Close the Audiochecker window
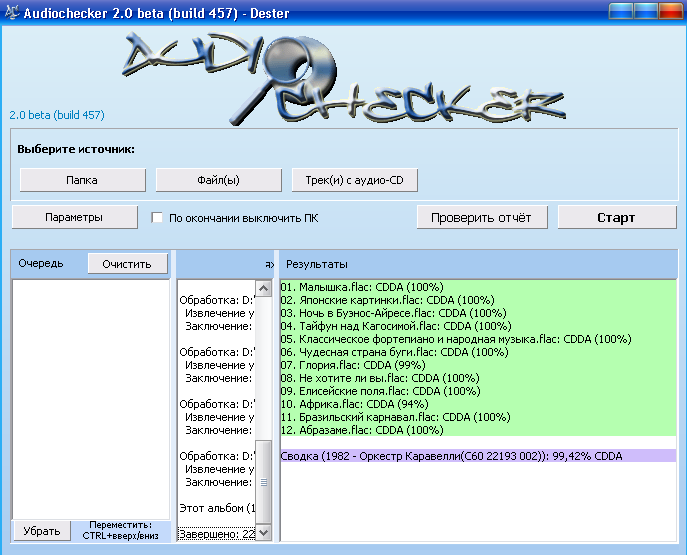 (669, 10)
